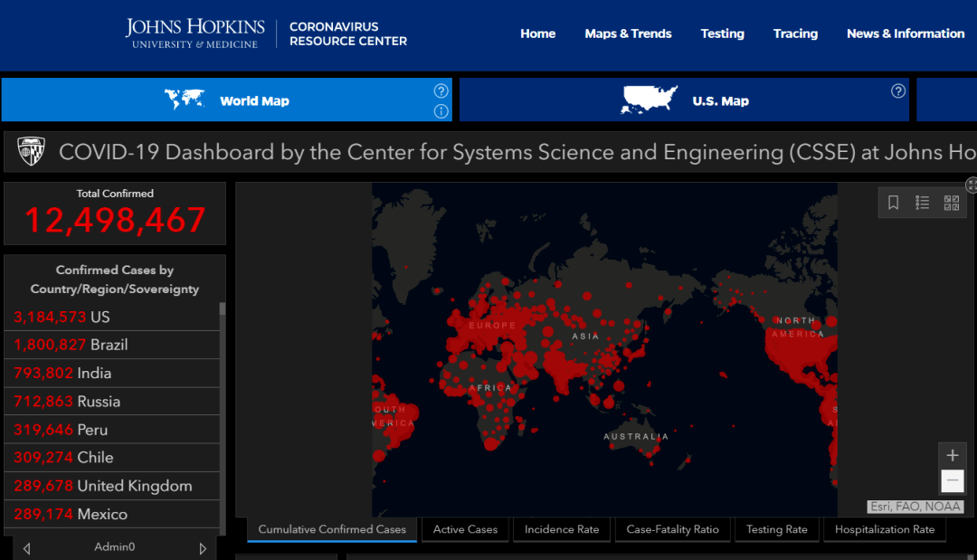Select the Case-Fatality Ratio tab
This screenshot has height=560, width=977.
click(672, 529)
